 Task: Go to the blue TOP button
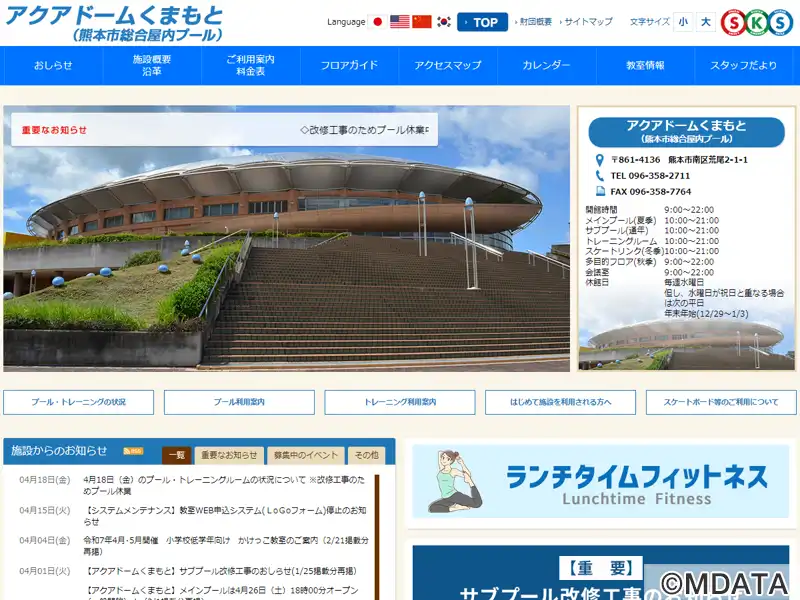pos(482,22)
